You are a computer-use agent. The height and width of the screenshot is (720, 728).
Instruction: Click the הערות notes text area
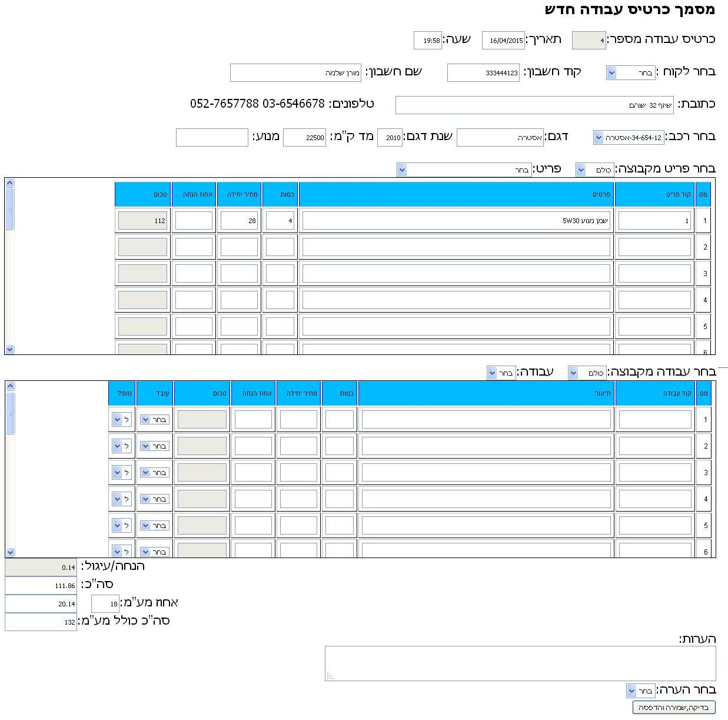(520, 663)
